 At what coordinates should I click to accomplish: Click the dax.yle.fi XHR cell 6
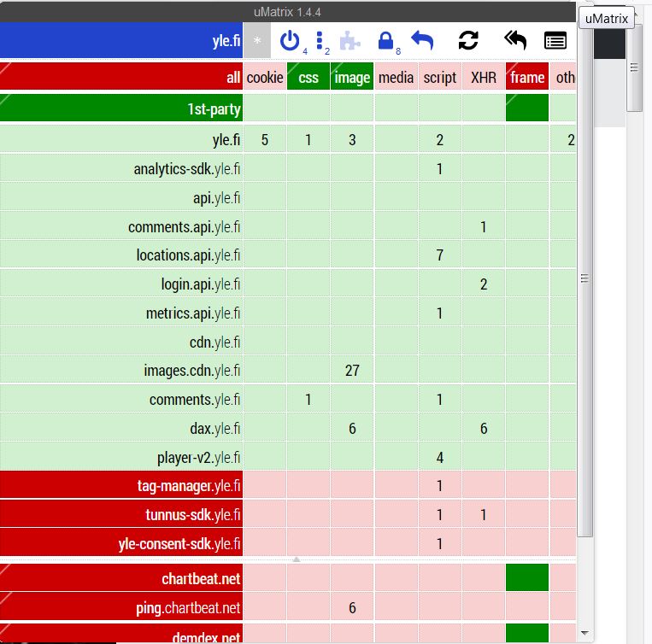[484, 429]
